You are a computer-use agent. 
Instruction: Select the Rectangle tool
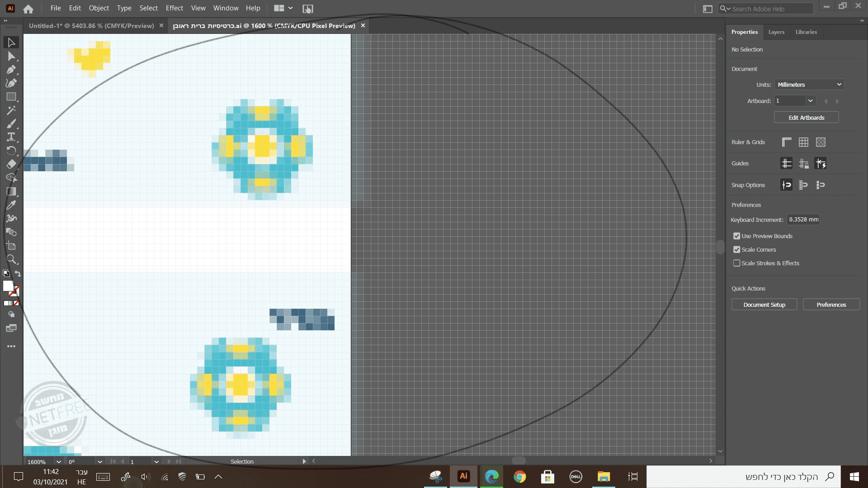coord(11,97)
